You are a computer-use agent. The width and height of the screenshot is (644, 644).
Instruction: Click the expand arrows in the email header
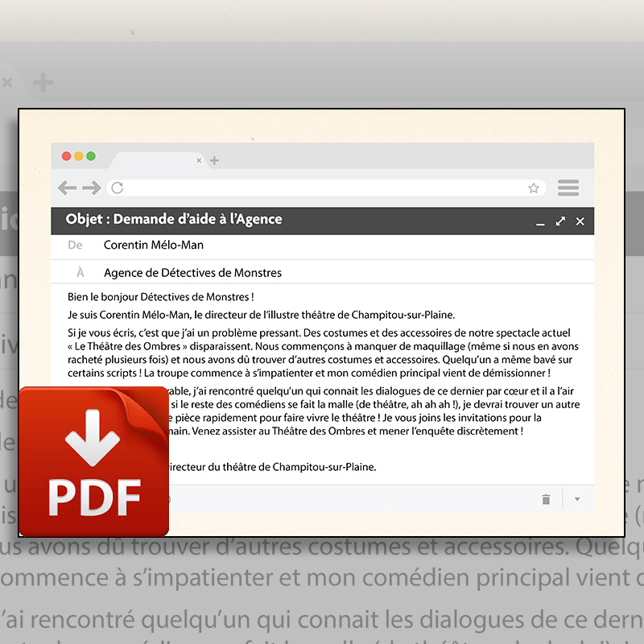pos(560,221)
